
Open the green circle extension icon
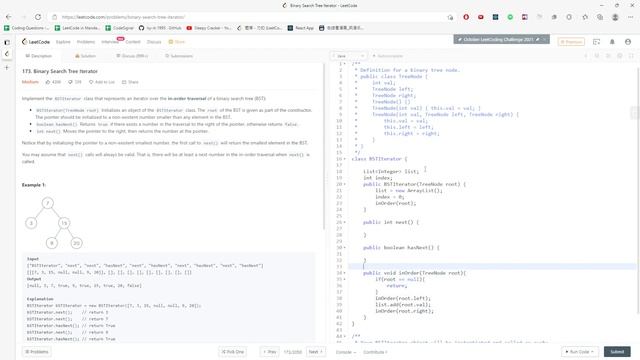(510, 17)
